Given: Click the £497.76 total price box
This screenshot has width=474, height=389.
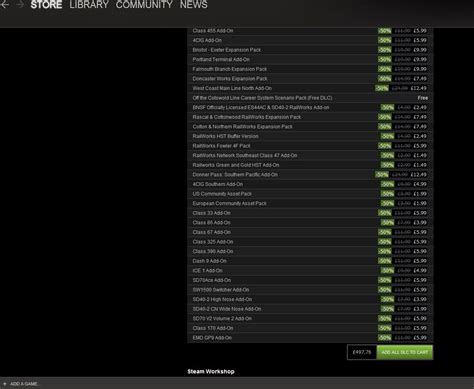Looking at the screenshot, I should coord(362,352).
